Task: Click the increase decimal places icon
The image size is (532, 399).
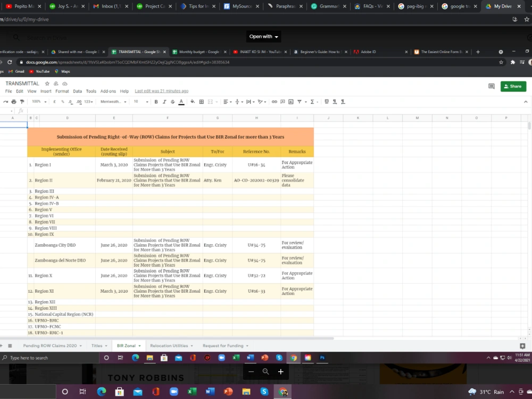Action: coord(79,102)
